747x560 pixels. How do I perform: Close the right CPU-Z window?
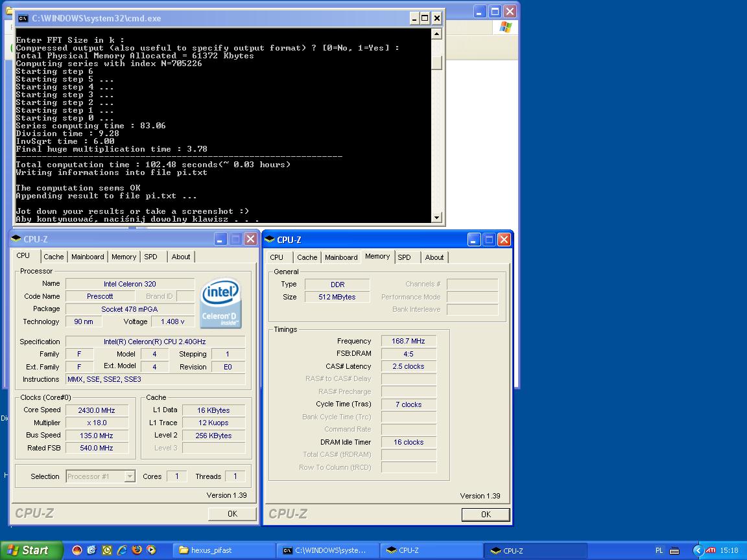(x=504, y=240)
